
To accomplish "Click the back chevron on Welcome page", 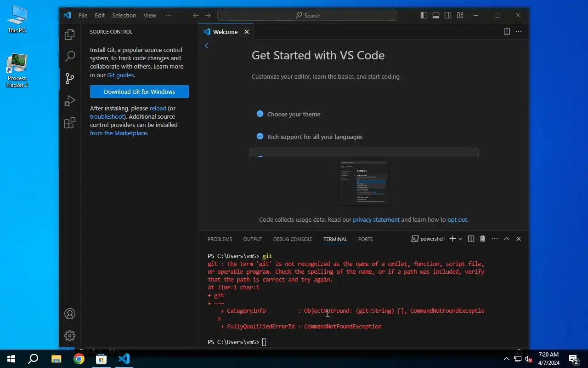I will (206, 46).
